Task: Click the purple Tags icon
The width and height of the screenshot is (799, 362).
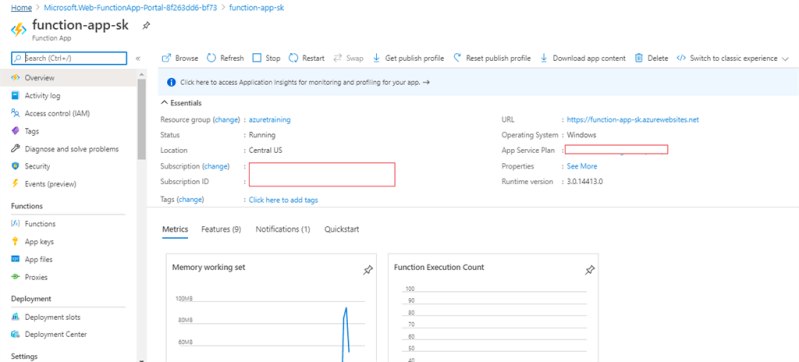Action: pyautogui.click(x=15, y=131)
